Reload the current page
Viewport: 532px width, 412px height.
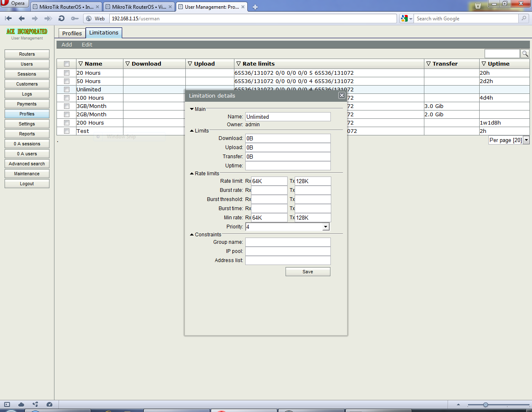(x=62, y=18)
